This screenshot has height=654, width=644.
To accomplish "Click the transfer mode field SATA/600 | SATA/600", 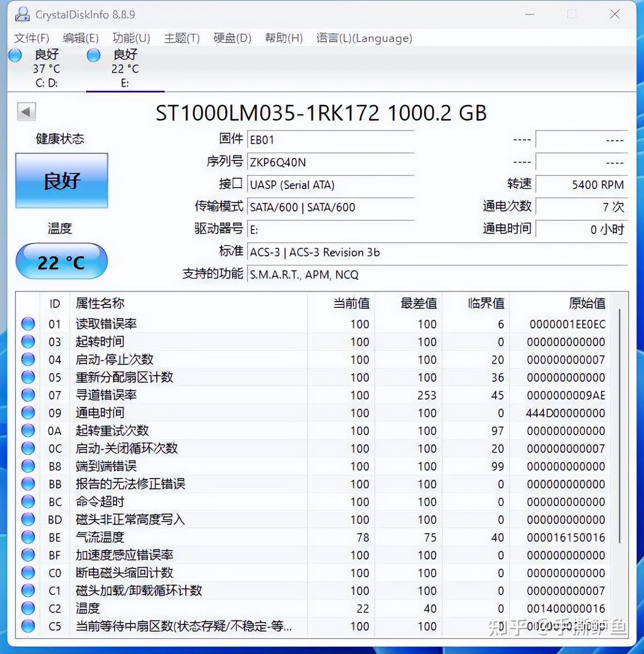I will [330, 207].
